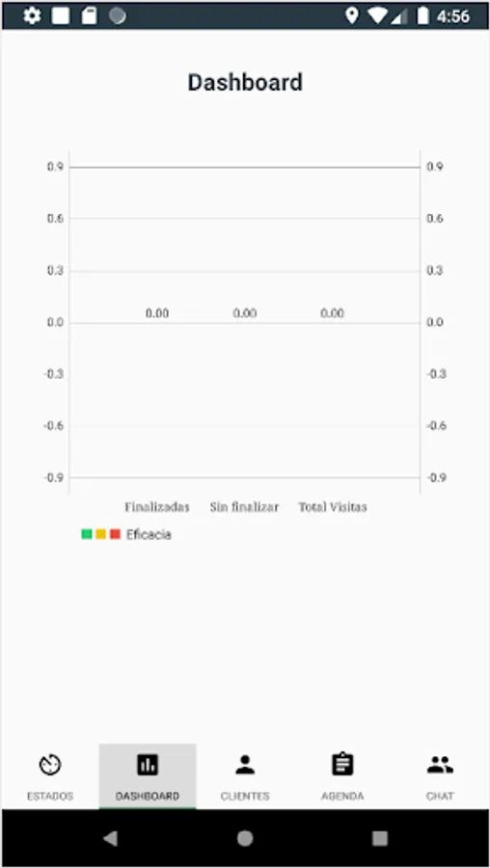Tap the Android recents square button
This screenshot has height=868, width=490.
pyautogui.click(x=380, y=838)
